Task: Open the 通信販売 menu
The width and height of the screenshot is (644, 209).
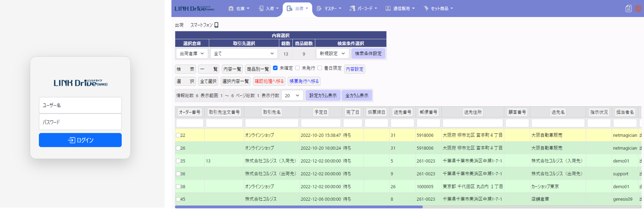Action: (x=401, y=8)
